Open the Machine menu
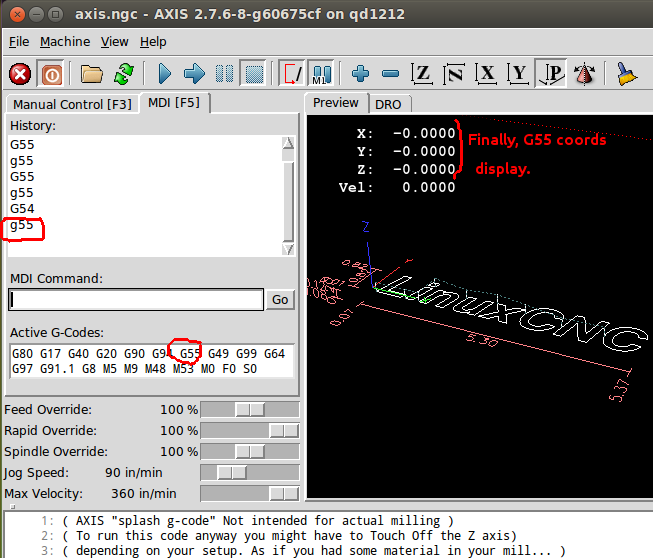Image resolution: width=653 pixels, height=558 pixels. coord(65,42)
